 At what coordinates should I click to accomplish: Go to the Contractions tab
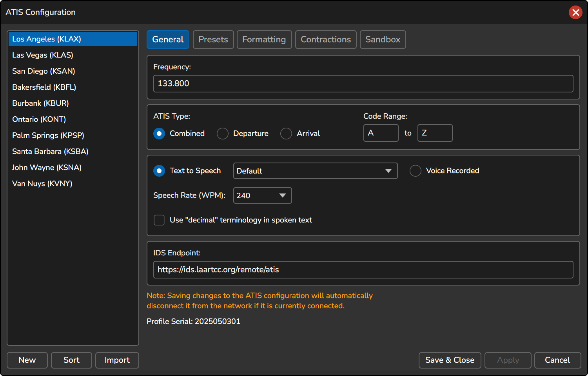coord(326,40)
